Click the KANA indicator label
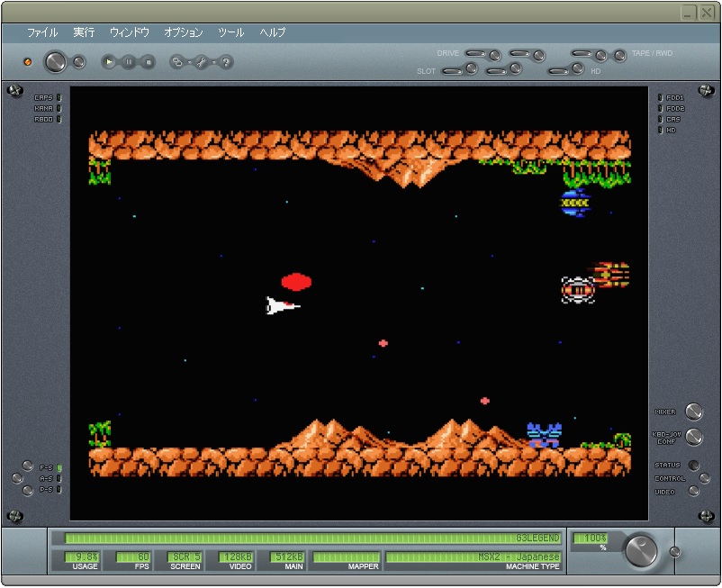The width and height of the screenshot is (722, 588). click(x=44, y=109)
